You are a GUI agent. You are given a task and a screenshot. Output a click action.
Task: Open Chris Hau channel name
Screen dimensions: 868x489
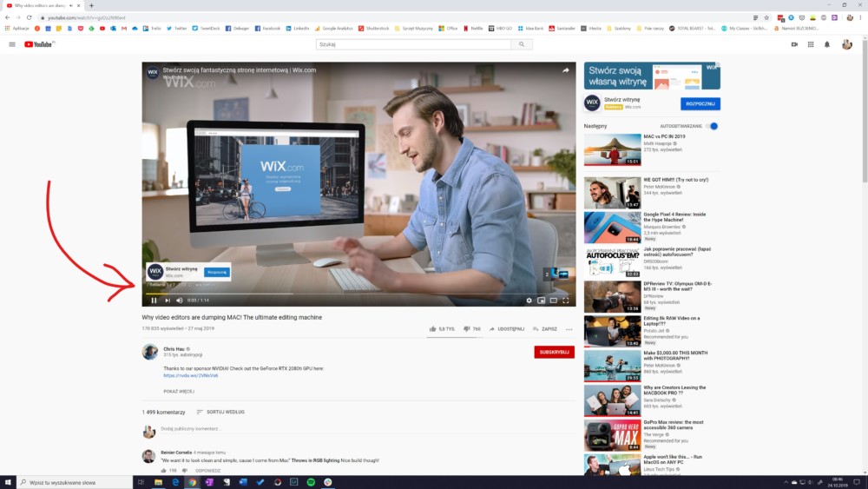(174, 349)
